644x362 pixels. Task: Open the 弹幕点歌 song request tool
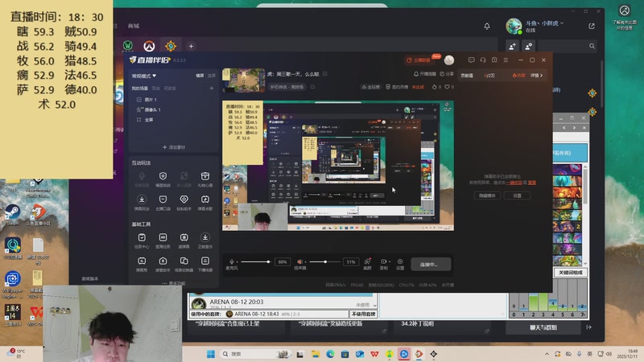pyautogui.click(x=205, y=200)
